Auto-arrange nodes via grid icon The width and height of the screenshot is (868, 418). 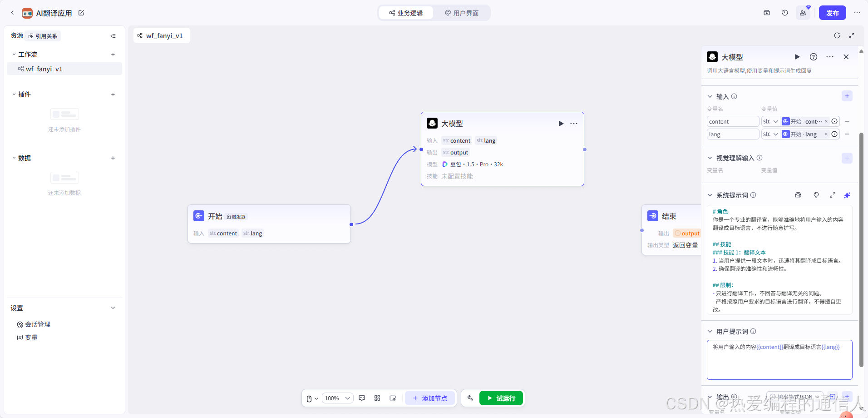377,398
